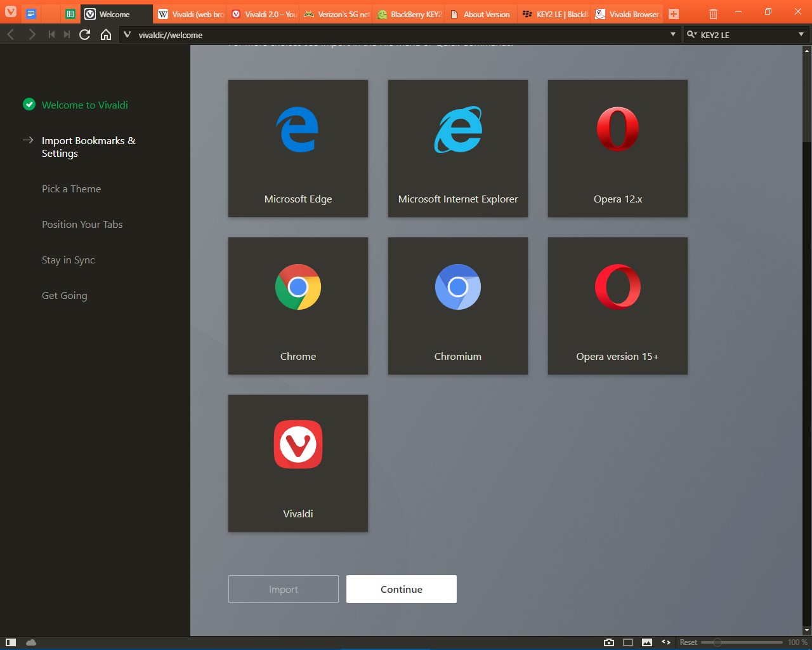Choose the Chromium import tile

click(x=458, y=306)
